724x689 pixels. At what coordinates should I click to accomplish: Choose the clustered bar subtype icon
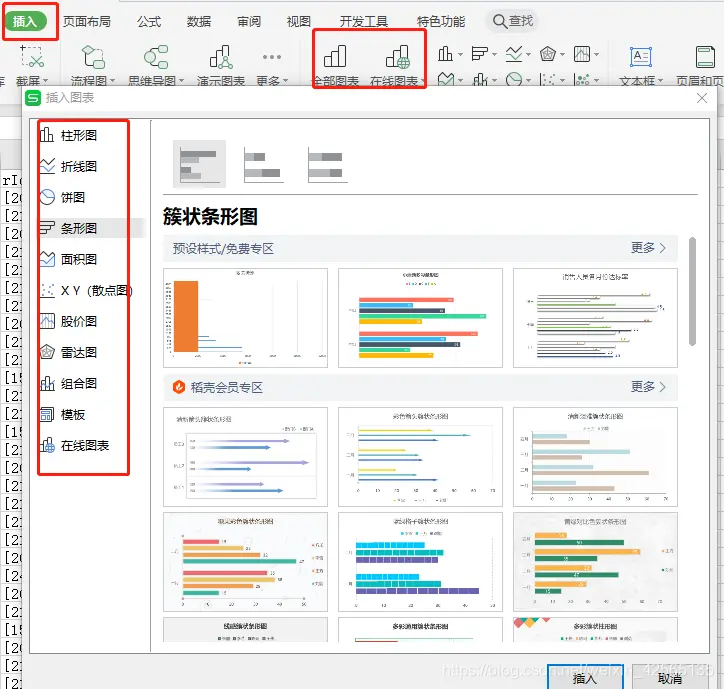(x=199, y=163)
